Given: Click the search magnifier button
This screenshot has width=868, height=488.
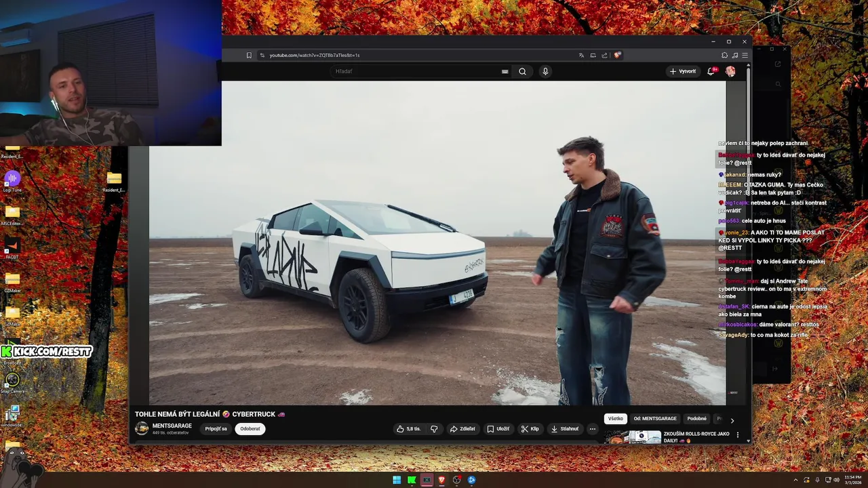Looking at the screenshot, I should click(x=522, y=71).
